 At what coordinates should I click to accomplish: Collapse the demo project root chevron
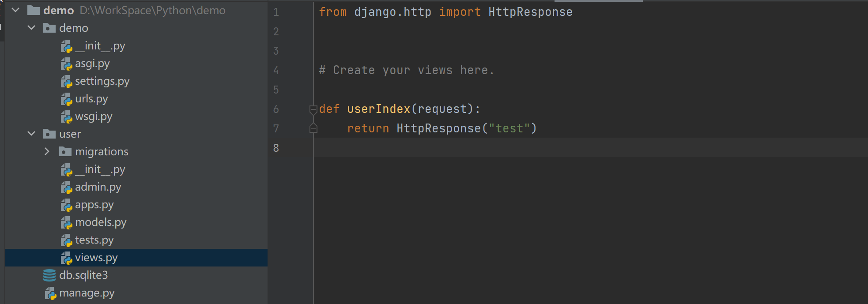pyautogui.click(x=15, y=10)
